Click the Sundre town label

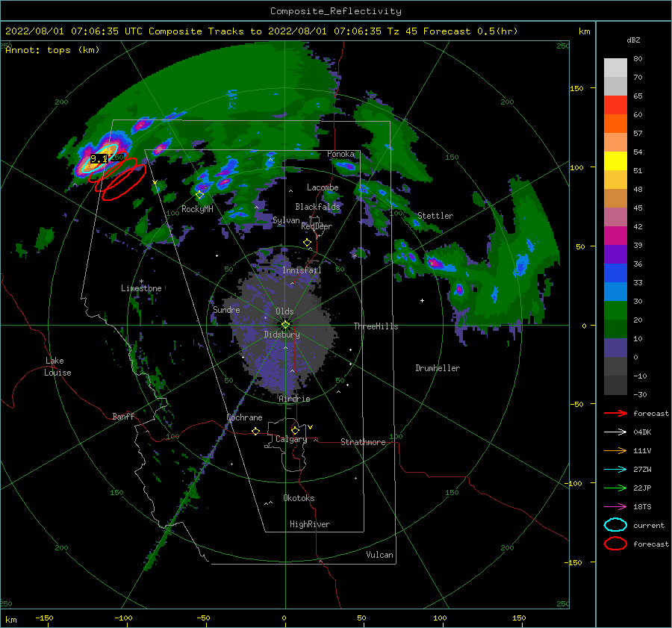pyautogui.click(x=226, y=310)
